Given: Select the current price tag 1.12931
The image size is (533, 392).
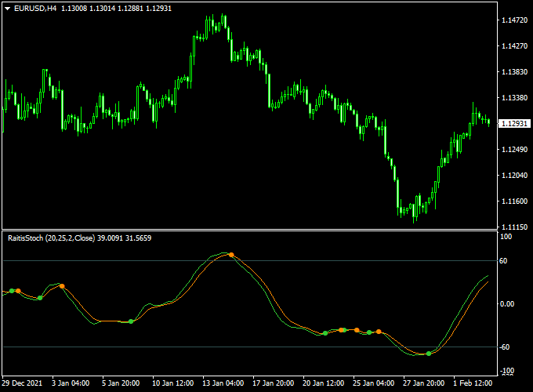Looking at the screenshot, I should tap(514, 123).
